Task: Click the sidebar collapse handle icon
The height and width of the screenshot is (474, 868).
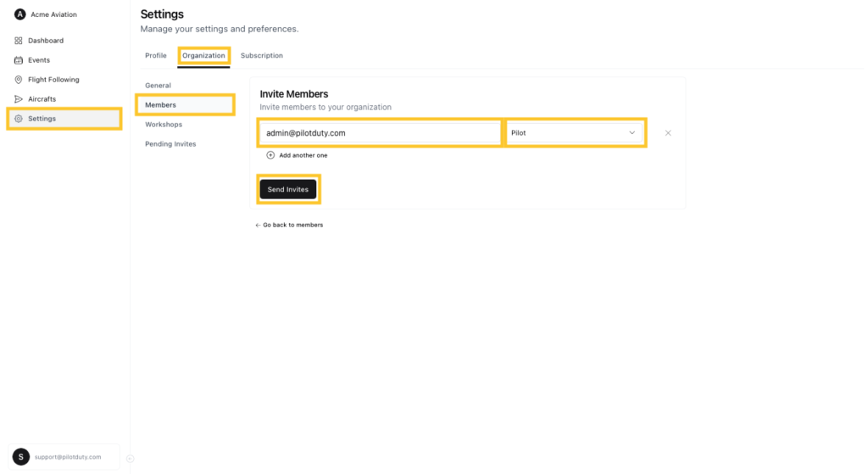Action: coord(130,459)
